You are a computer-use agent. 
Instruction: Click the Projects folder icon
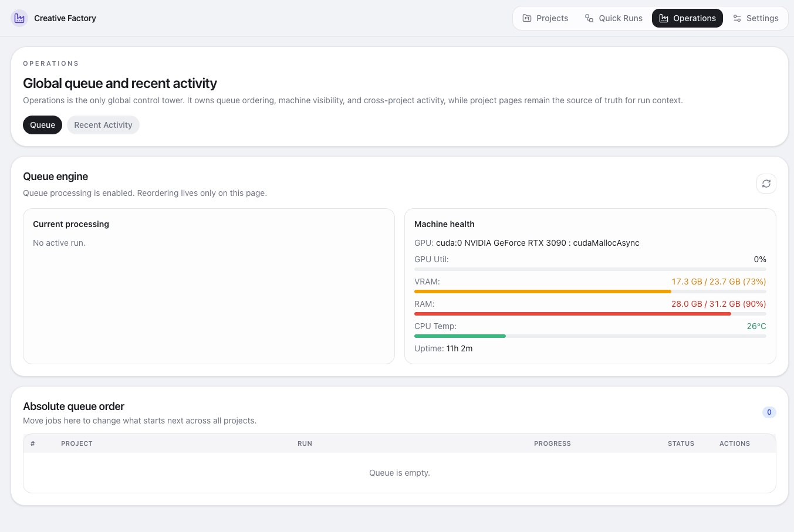pos(526,18)
